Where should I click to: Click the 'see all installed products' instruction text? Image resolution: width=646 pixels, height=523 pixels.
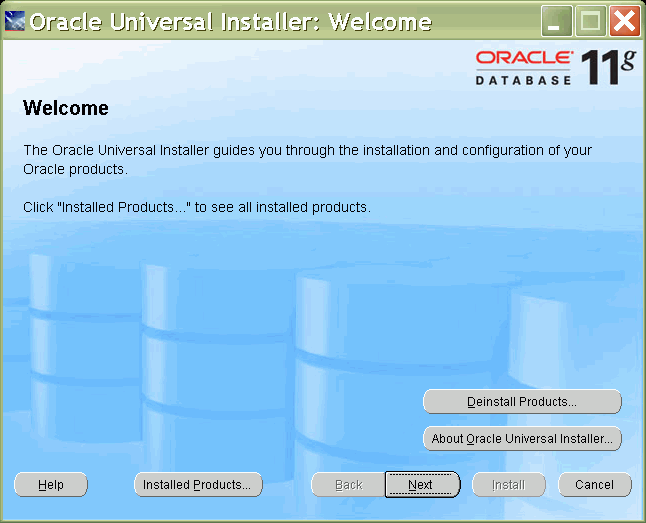pos(196,208)
